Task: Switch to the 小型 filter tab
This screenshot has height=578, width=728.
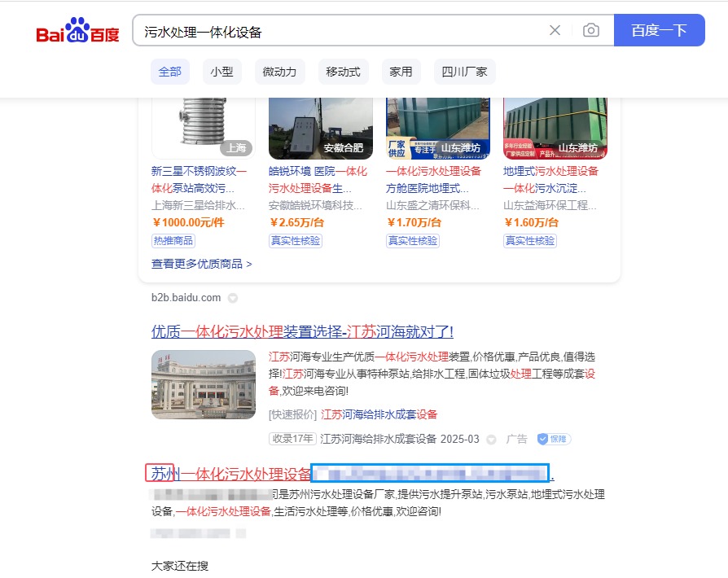Action: (x=221, y=72)
